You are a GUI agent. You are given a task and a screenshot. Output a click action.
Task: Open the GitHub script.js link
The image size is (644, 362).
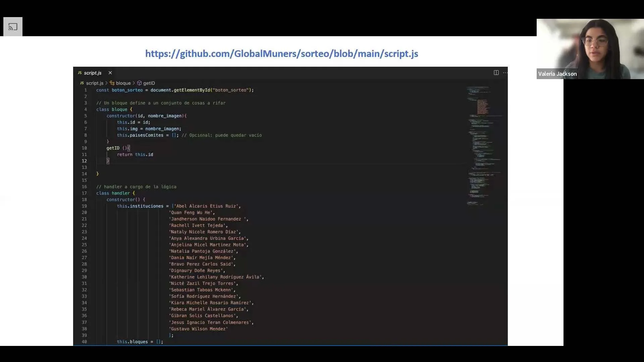pyautogui.click(x=281, y=54)
